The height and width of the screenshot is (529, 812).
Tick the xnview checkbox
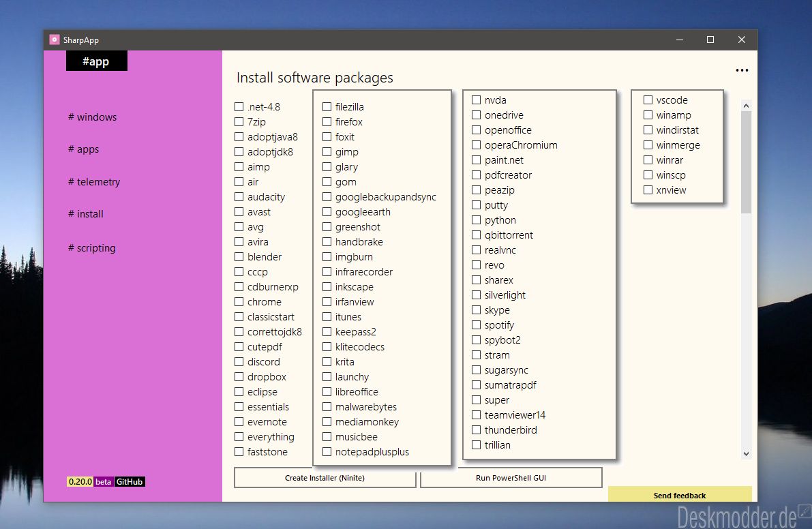point(648,190)
